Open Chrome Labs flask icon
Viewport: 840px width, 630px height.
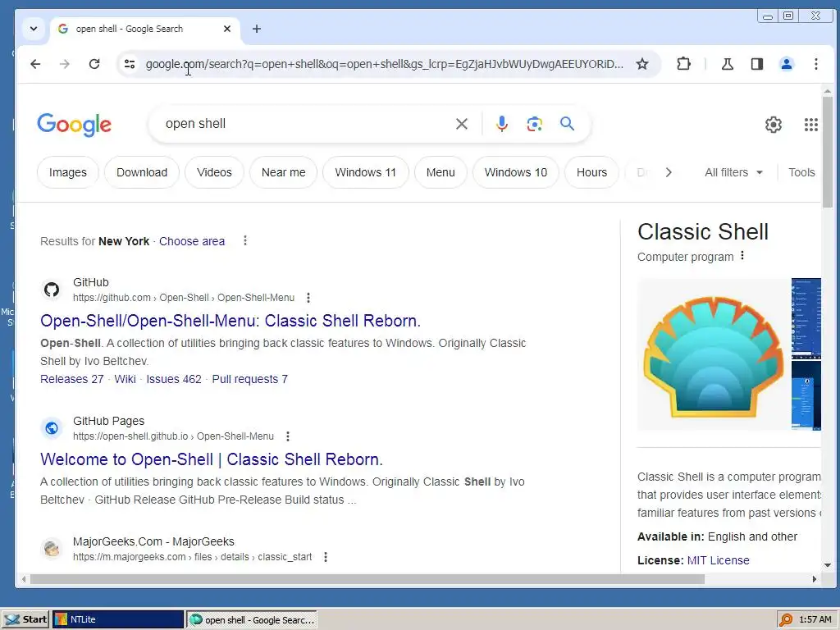(x=727, y=64)
